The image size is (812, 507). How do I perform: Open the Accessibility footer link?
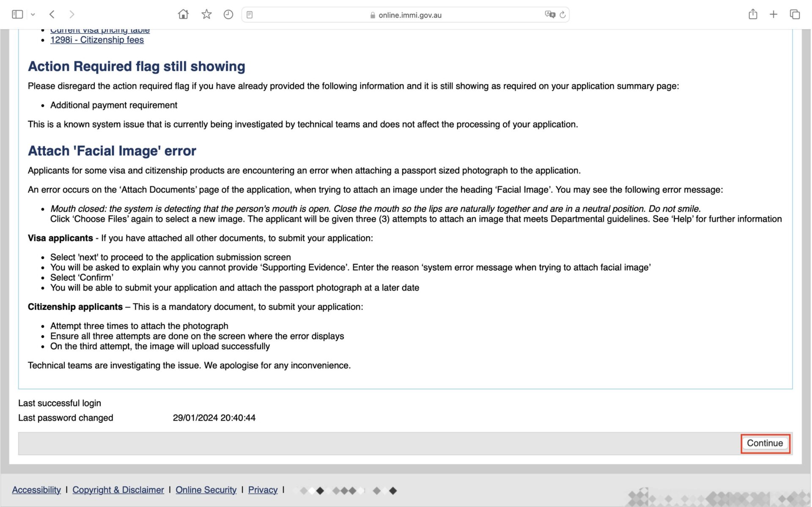pyautogui.click(x=36, y=490)
